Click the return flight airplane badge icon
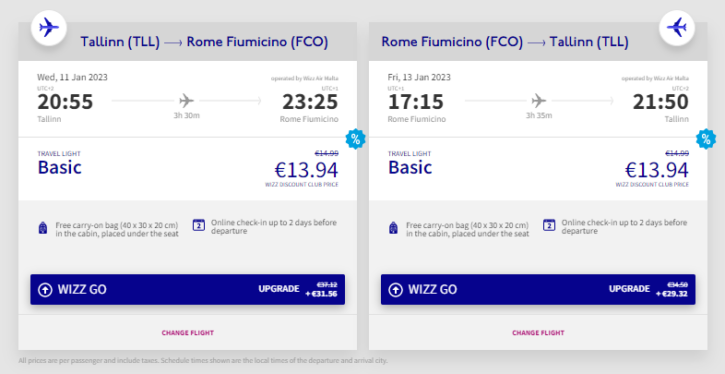Viewport: 725px width, 374px height. 676,28
